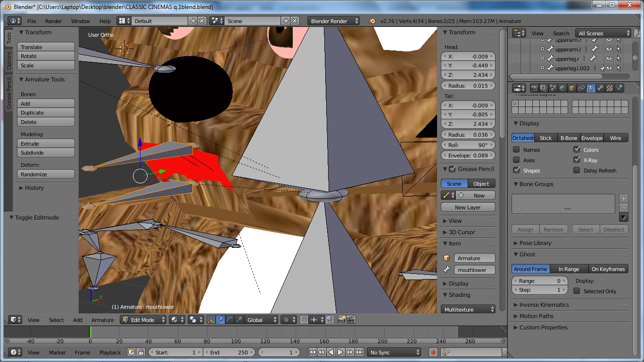Open the All Scenes outliner filter dropdown

[x=604, y=33]
